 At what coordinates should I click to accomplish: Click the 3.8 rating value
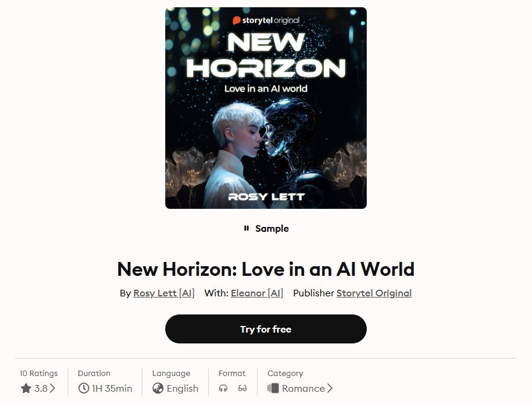pyautogui.click(x=41, y=388)
